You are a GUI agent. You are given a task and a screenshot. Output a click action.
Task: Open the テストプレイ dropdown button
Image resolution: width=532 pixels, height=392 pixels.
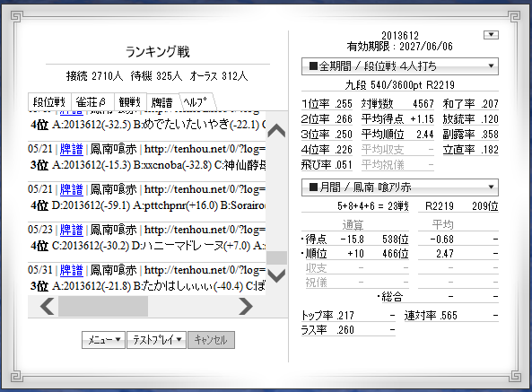click(156, 340)
